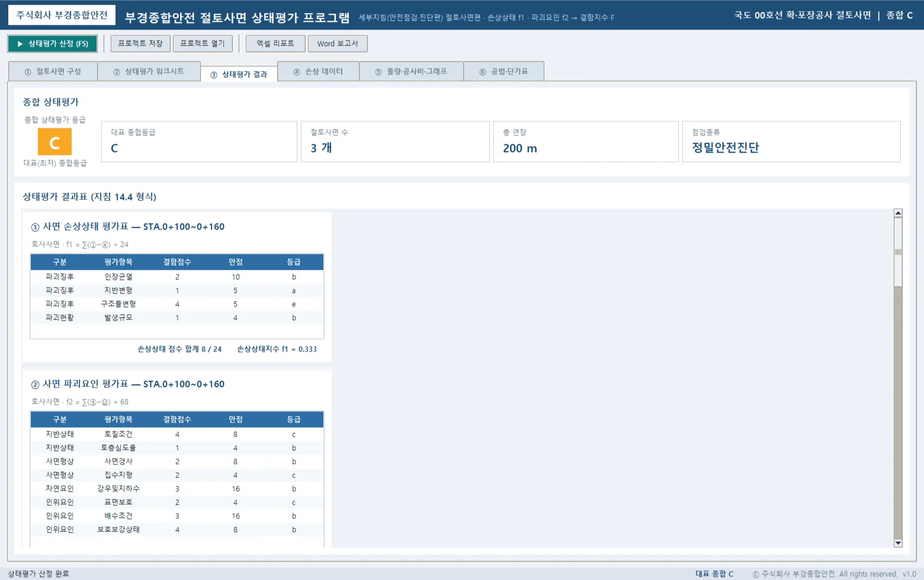Click the 강우및지하수 evaluation item
The image size is (924, 580).
pyautogui.click(x=118, y=489)
